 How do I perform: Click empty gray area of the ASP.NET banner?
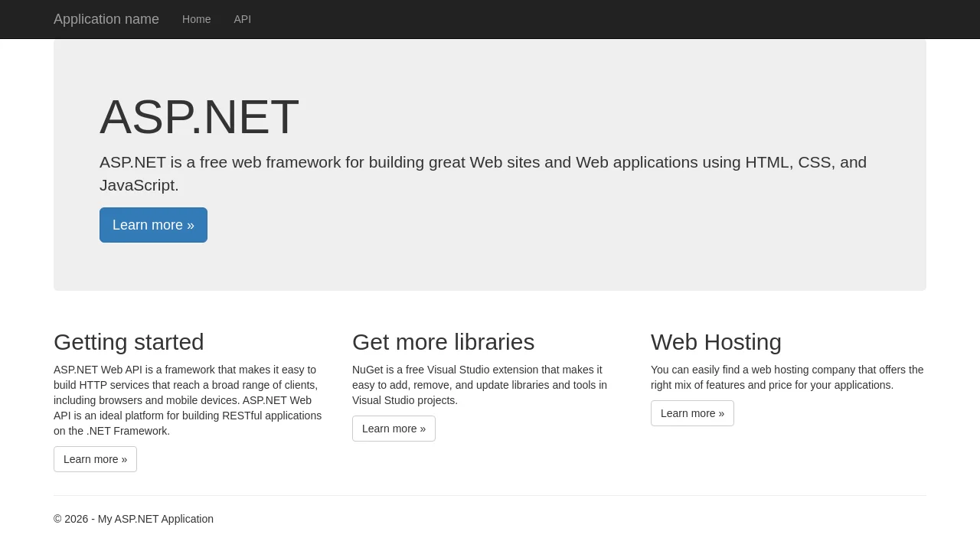612,245
